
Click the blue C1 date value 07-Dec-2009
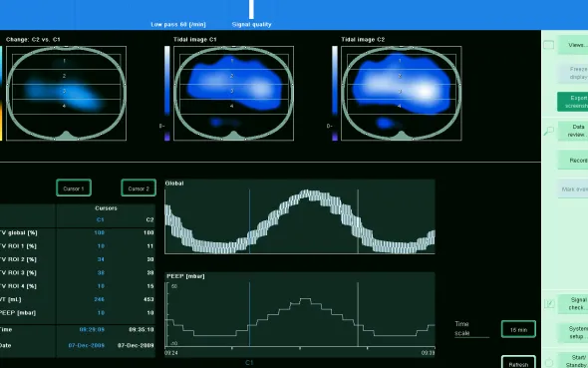(87, 345)
